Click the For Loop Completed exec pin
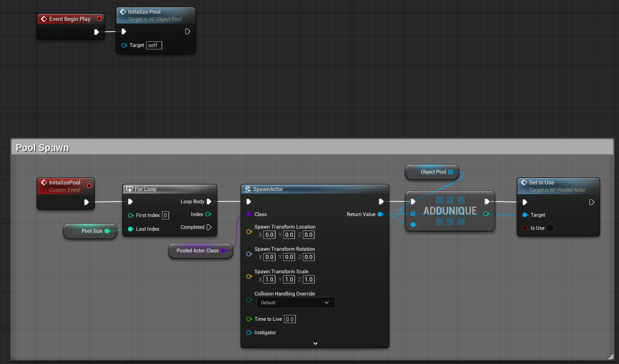The width and height of the screenshot is (619, 364). coord(209,227)
